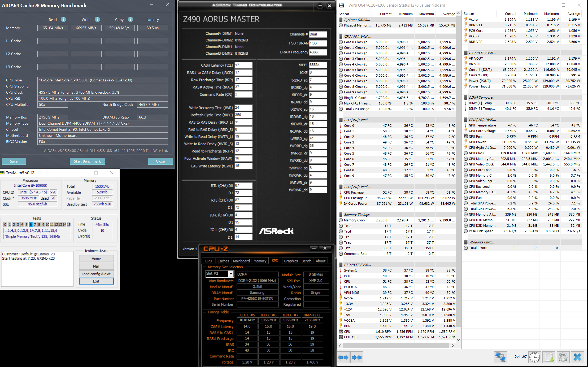Click the blue X close sensors icon
The width and height of the screenshot is (588, 367).
pyautogui.click(x=577, y=357)
